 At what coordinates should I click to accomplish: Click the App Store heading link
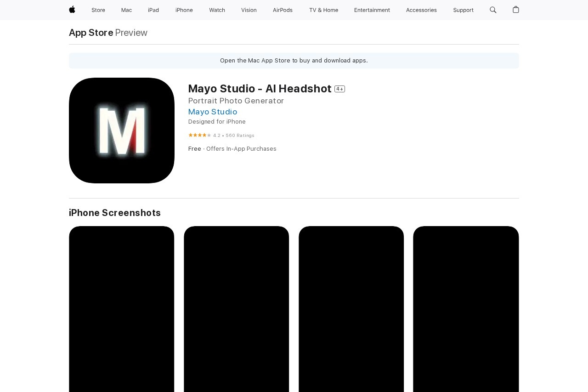click(x=91, y=33)
